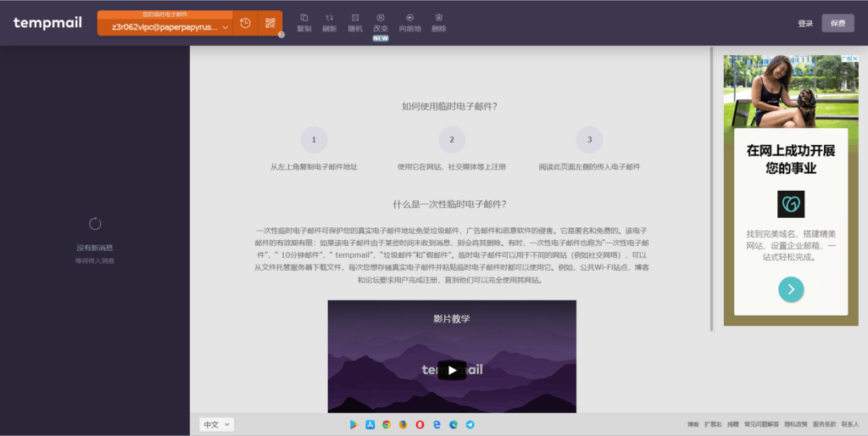Click the Opera browser extension icon
Screen dimensions: 868x436
(420, 424)
